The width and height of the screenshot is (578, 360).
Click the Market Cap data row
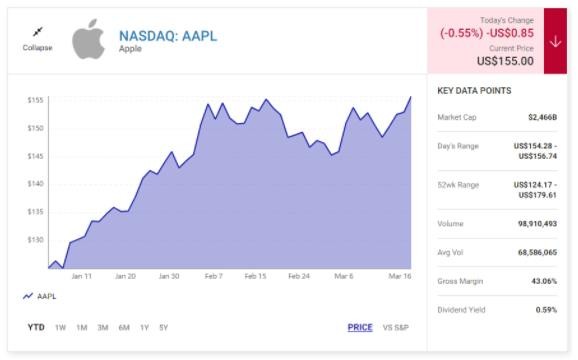click(x=497, y=117)
